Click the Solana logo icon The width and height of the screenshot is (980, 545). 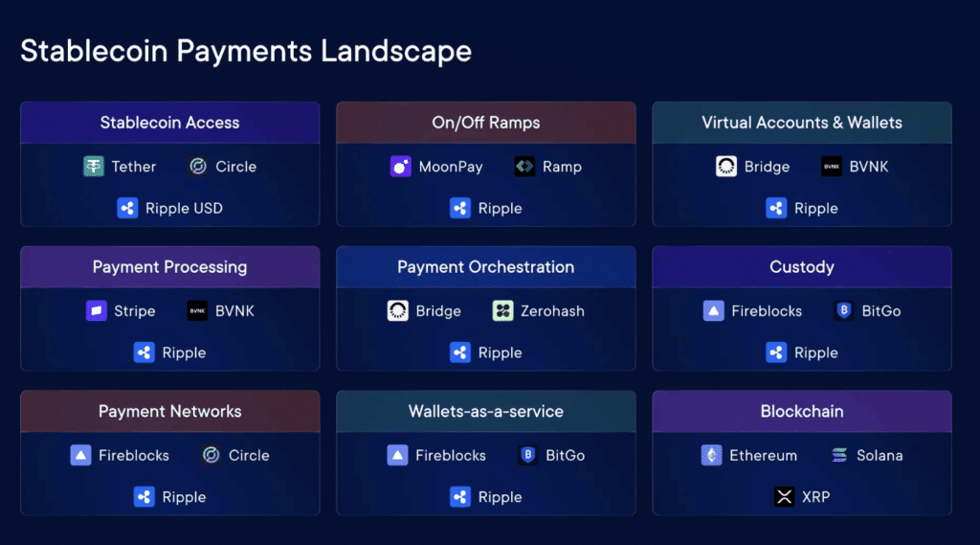[x=838, y=456]
